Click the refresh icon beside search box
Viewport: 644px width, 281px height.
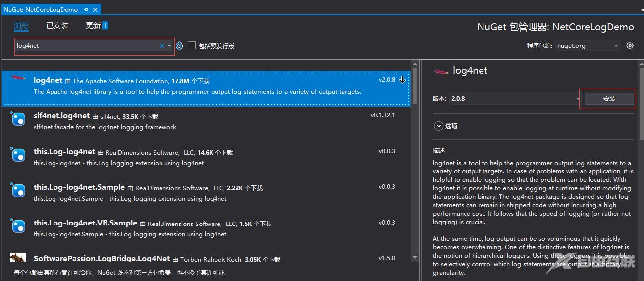[179, 46]
